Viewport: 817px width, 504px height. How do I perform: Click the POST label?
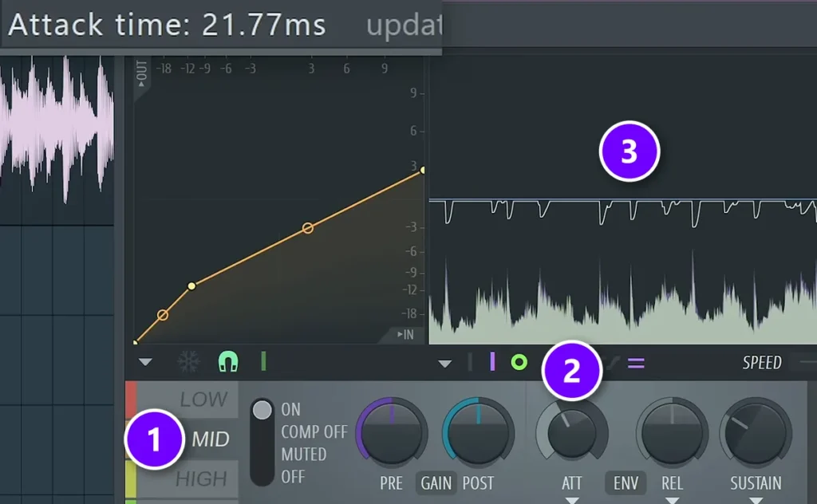coord(478,483)
